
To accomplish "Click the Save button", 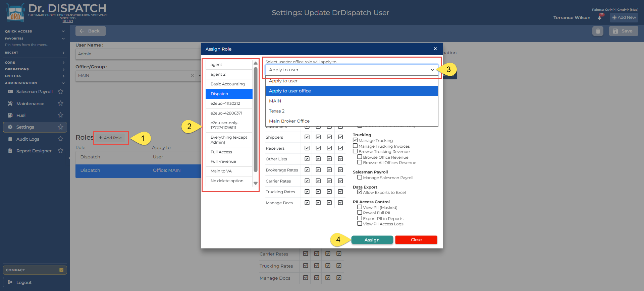I will (x=624, y=31).
